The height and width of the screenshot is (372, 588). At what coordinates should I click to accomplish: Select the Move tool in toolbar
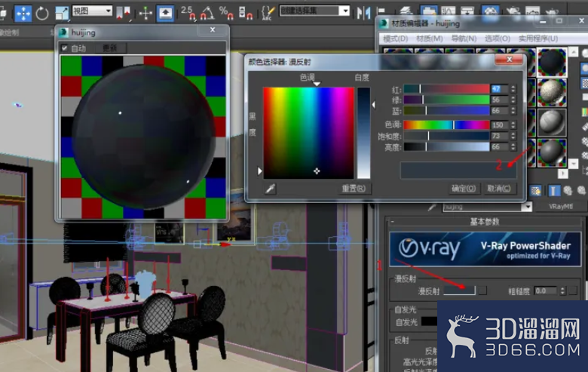tap(23, 14)
